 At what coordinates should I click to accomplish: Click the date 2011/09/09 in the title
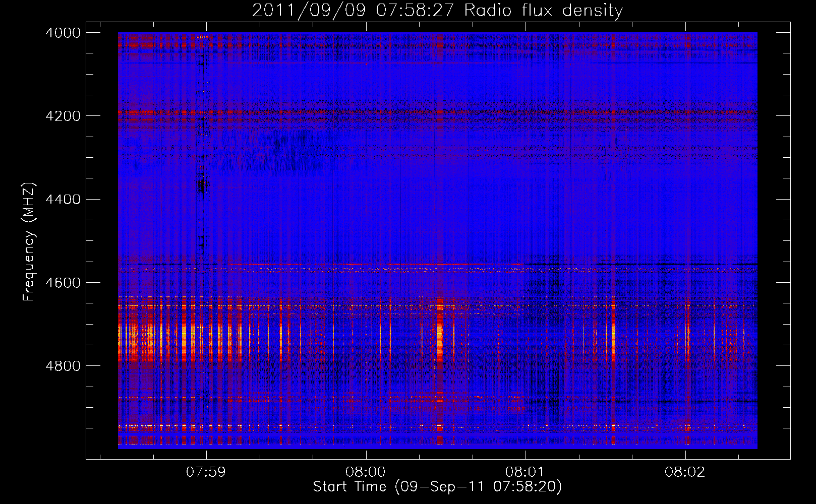[x=309, y=10]
